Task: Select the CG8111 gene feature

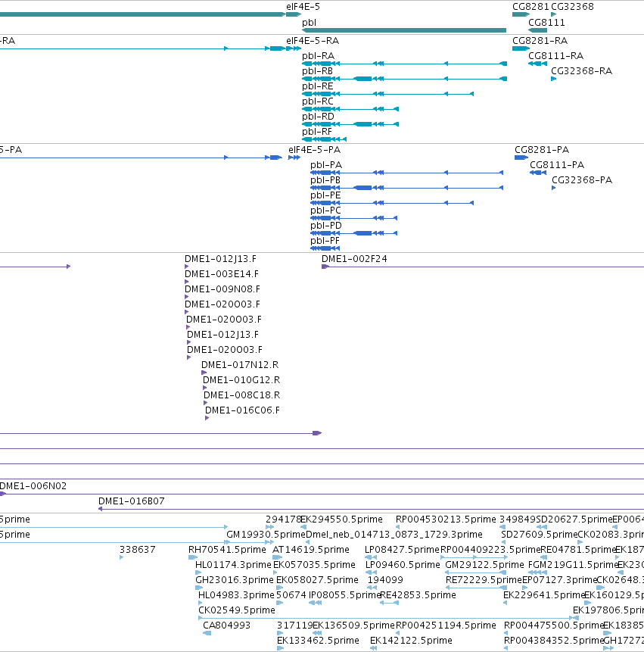Action: (537, 30)
